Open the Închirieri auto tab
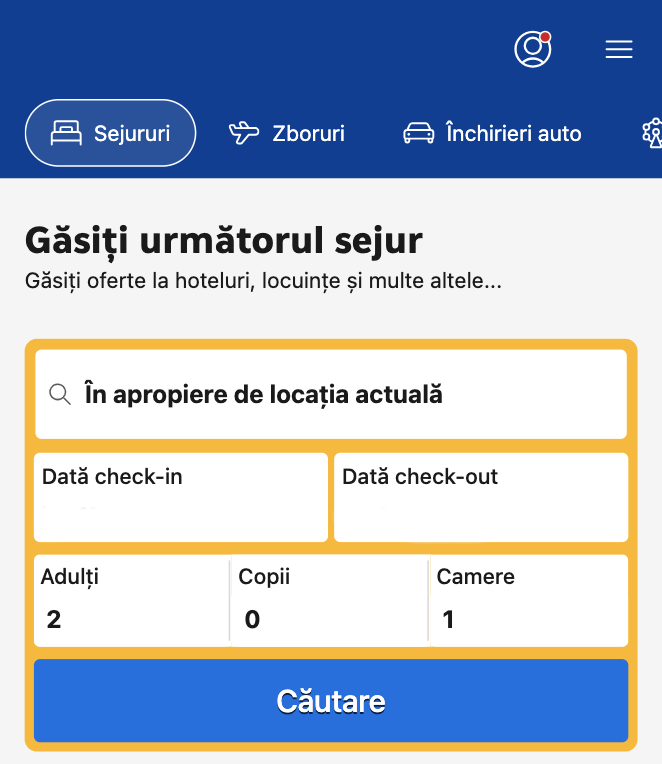Viewport: 662px width, 764px height. pos(492,133)
